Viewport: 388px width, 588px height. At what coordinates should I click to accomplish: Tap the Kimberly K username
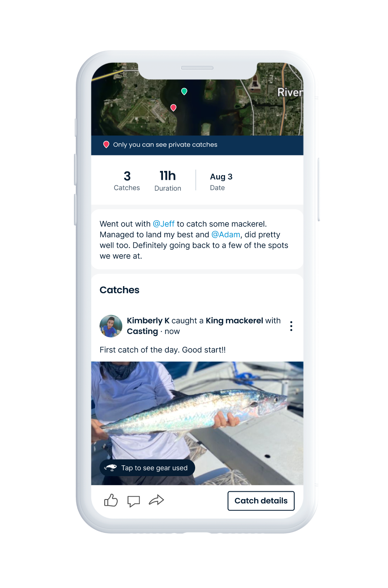pyautogui.click(x=148, y=320)
